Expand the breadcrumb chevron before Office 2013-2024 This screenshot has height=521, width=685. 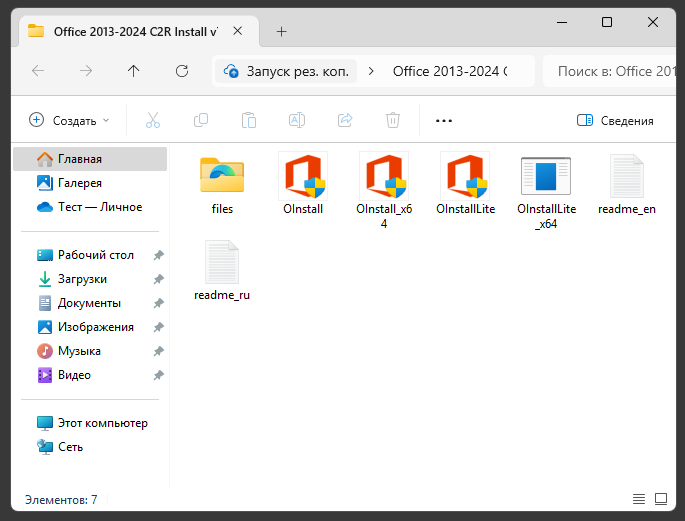pyautogui.click(x=372, y=71)
